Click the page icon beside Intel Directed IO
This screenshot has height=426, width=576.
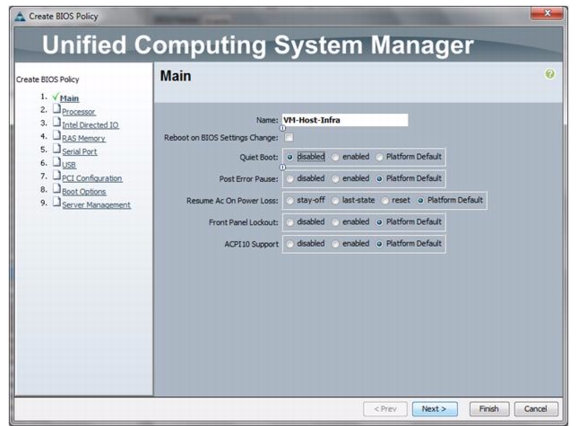pos(57,122)
